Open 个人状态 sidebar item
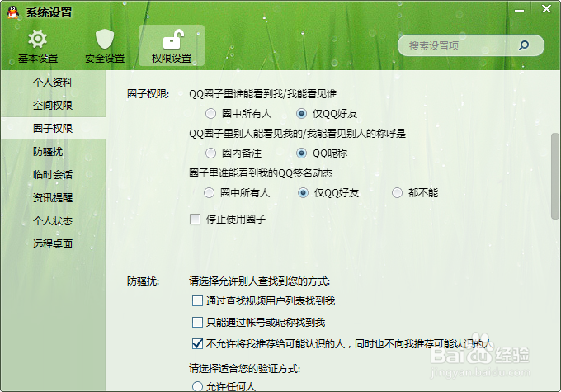This screenshot has width=561, height=392. 53,221
